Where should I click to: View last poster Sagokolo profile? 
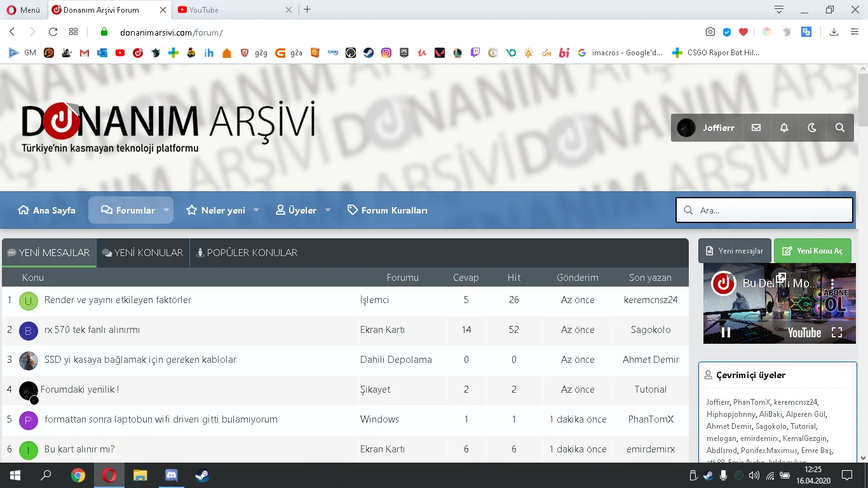point(651,330)
